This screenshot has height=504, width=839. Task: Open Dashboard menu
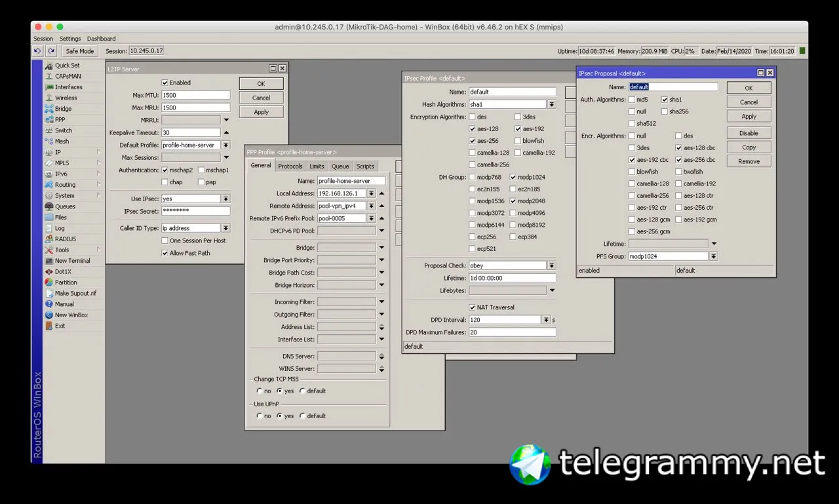coord(101,39)
